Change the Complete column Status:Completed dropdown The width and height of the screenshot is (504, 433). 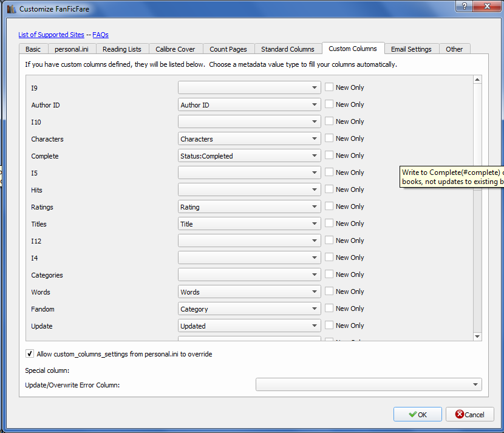click(250, 155)
